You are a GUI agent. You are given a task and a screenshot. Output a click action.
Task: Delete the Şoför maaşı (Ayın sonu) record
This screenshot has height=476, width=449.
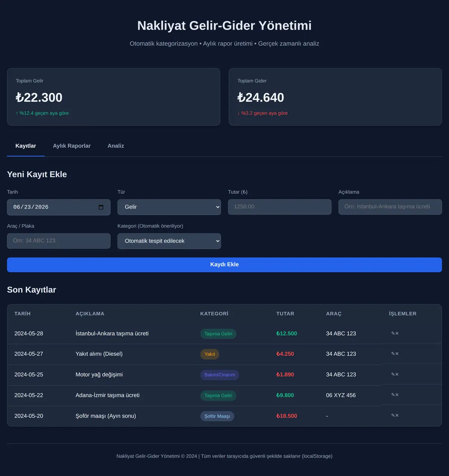tap(397, 415)
